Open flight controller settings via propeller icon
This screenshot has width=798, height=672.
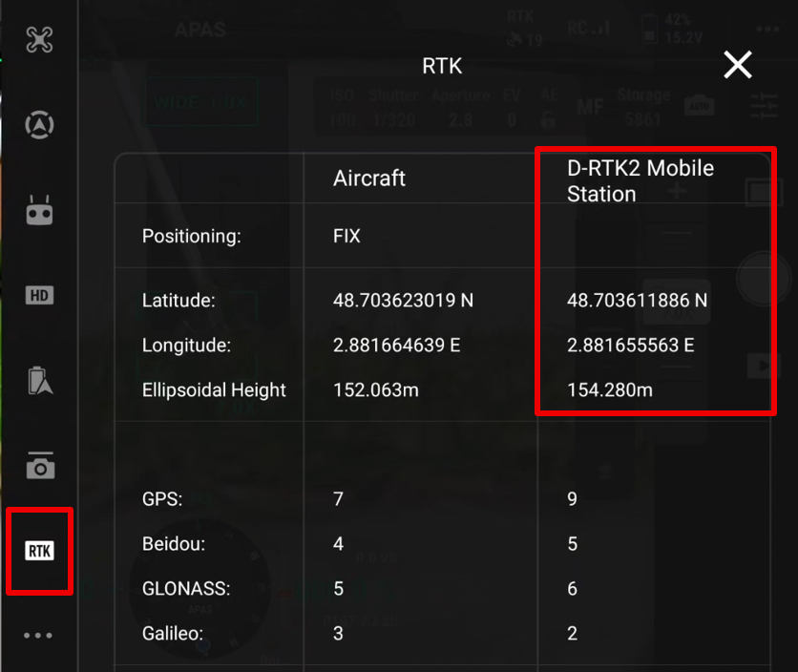(x=38, y=38)
